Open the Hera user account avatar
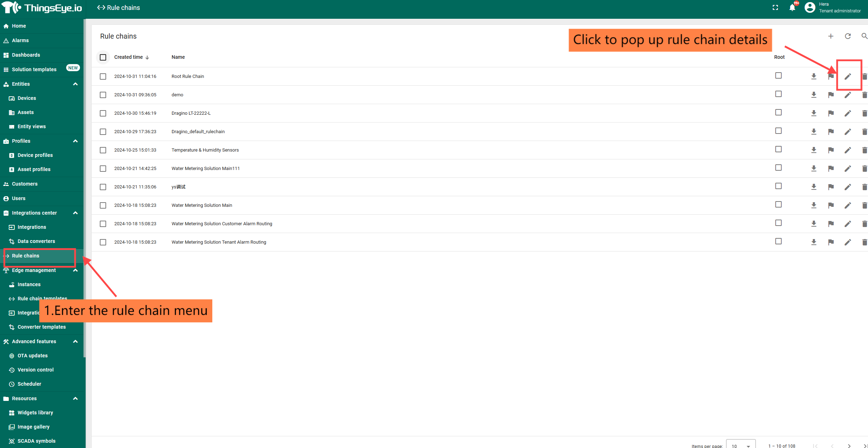Viewport: 868px width, 448px height. (x=810, y=7)
